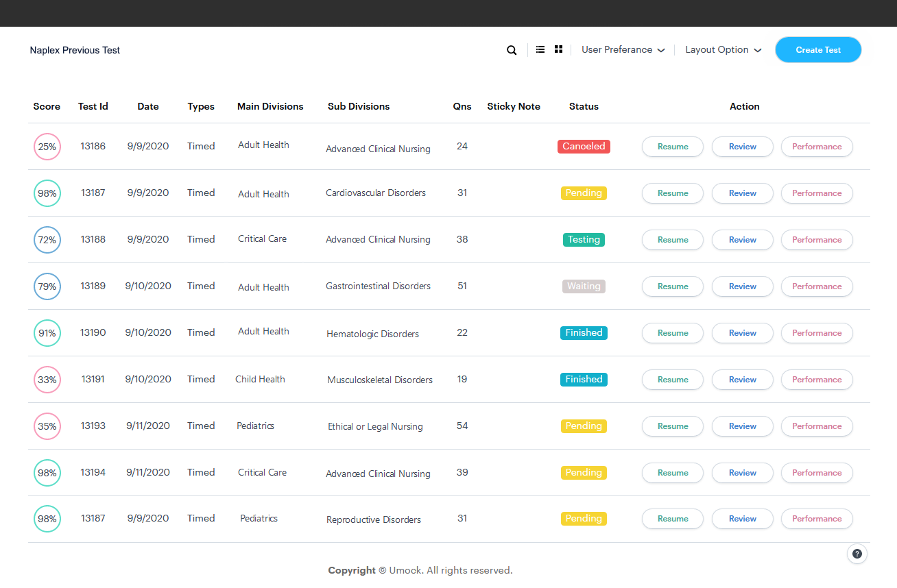Review test 13194

(x=743, y=473)
